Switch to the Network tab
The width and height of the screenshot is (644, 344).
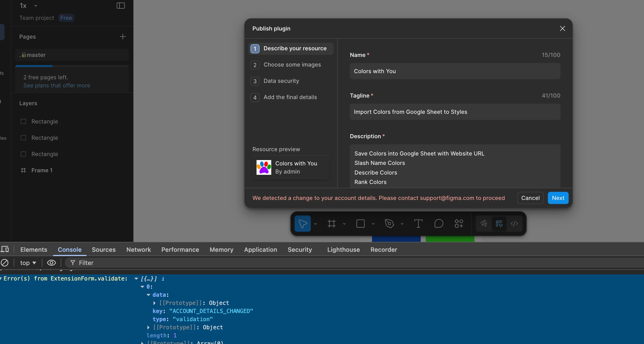(x=139, y=249)
